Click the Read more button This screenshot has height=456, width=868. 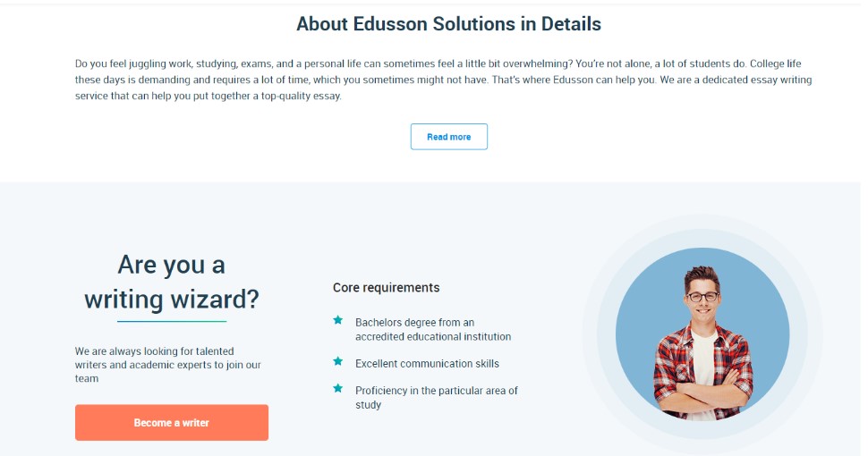(449, 137)
